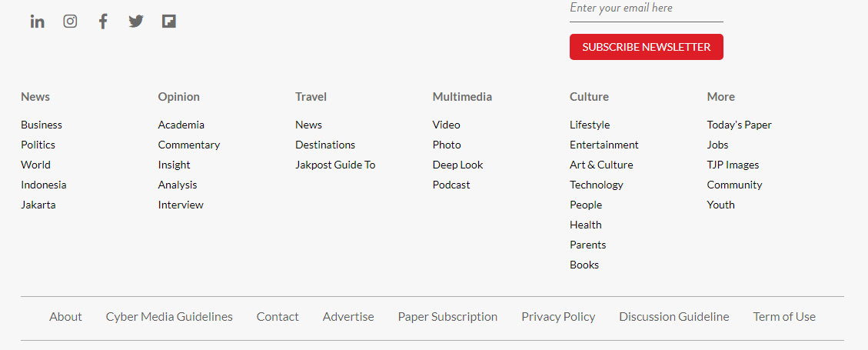This screenshot has height=350, width=868.
Task: Open the LinkedIn social icon
Action: (37, 22)
